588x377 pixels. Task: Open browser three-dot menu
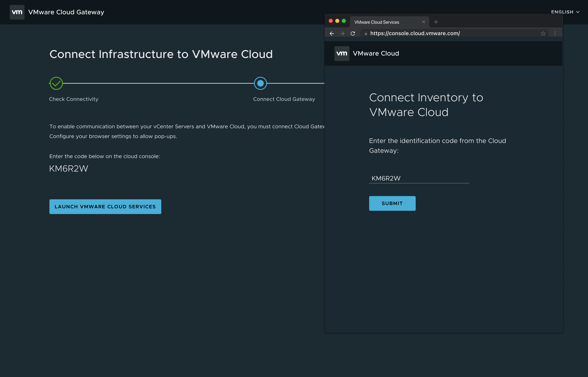pyautogui.click(x=555, y=33)
